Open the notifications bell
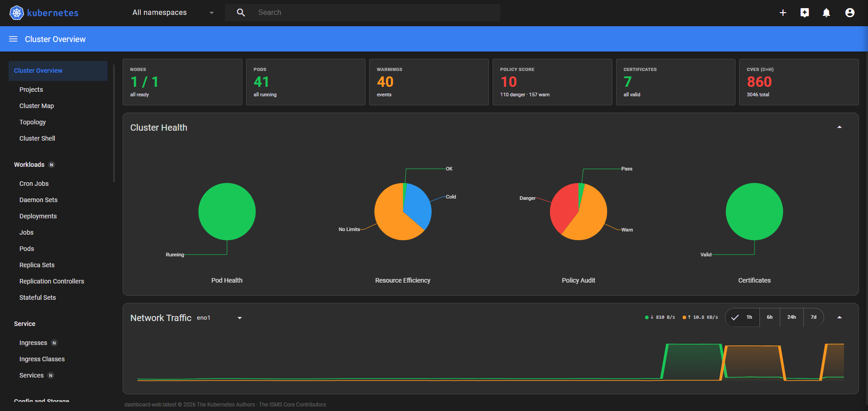 826,13
